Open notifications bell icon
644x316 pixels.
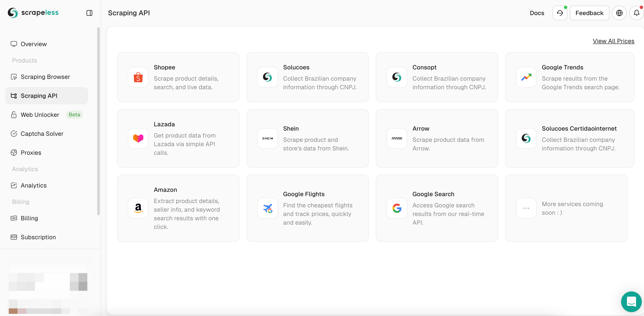coord(636,13)
